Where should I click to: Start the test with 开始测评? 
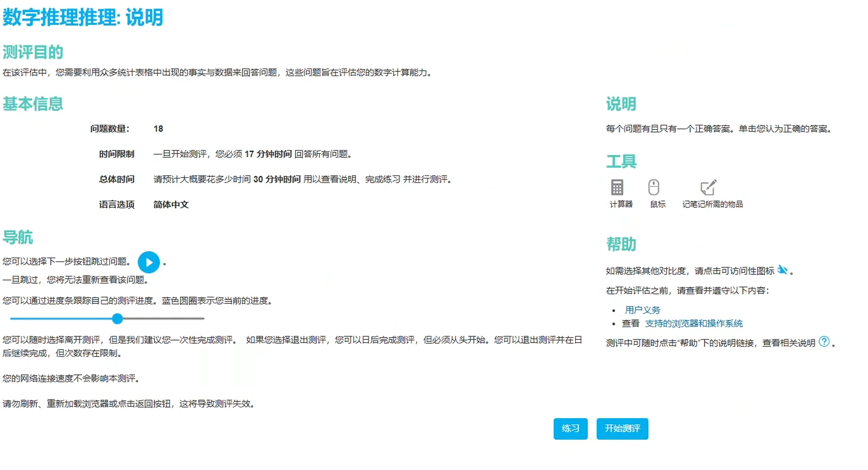(x=622, y=429)
